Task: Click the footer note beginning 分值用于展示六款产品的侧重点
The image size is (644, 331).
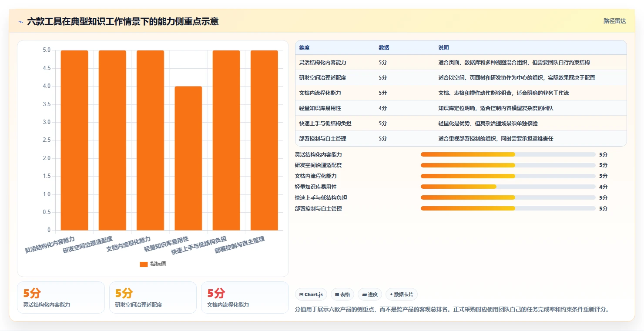Action: click(452, 310)
